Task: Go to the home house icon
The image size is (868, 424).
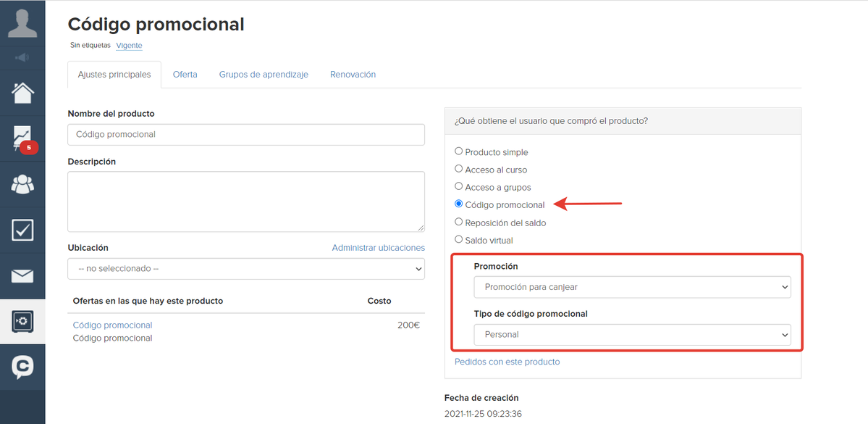Action: (x=22, y=93)
